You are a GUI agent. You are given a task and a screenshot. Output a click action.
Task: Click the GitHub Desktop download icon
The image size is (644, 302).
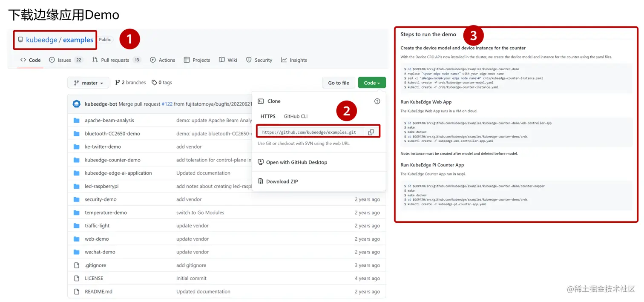pos(261,162)
